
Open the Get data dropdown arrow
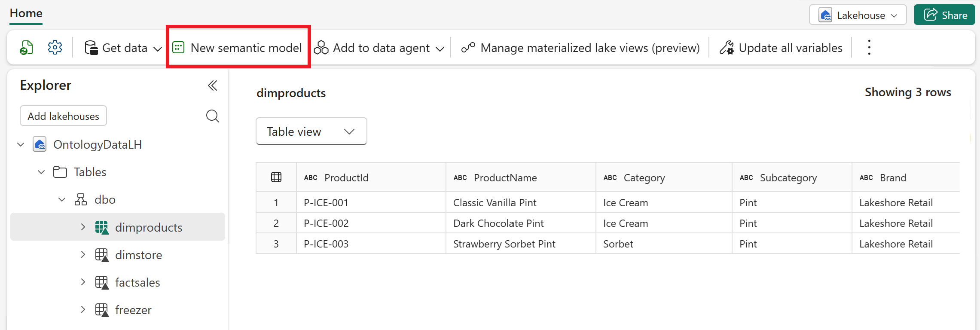[158, 49]
